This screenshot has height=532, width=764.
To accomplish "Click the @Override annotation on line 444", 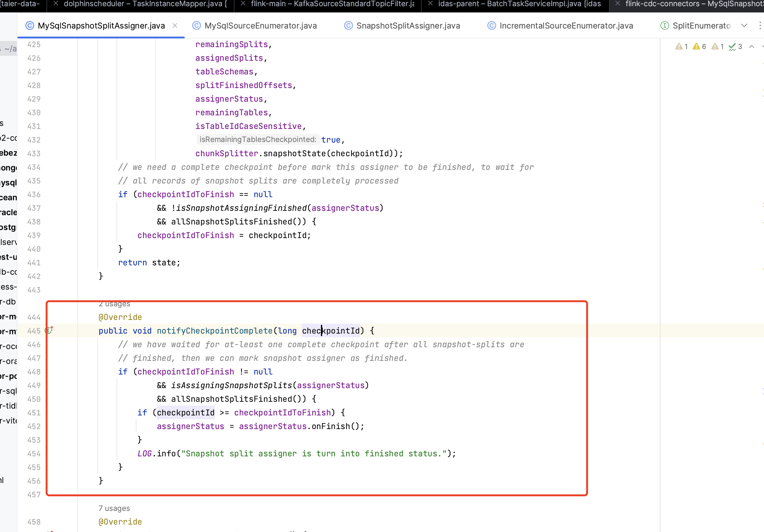I will 120,317.
